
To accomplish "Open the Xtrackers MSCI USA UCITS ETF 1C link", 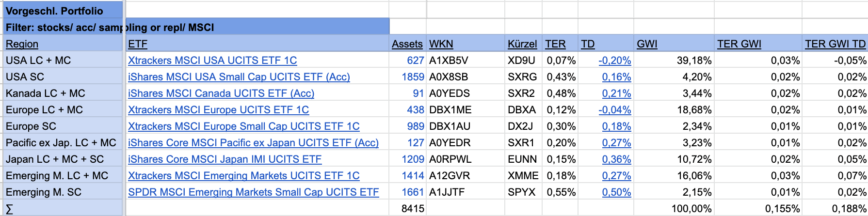I will [x=212, y=61].
